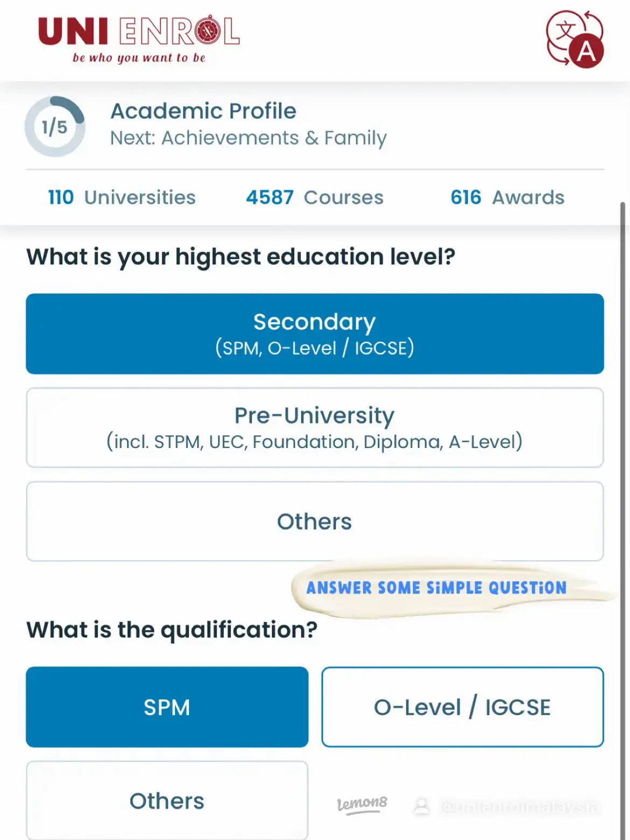Open the 616 Awards stat

coord(507,197)
